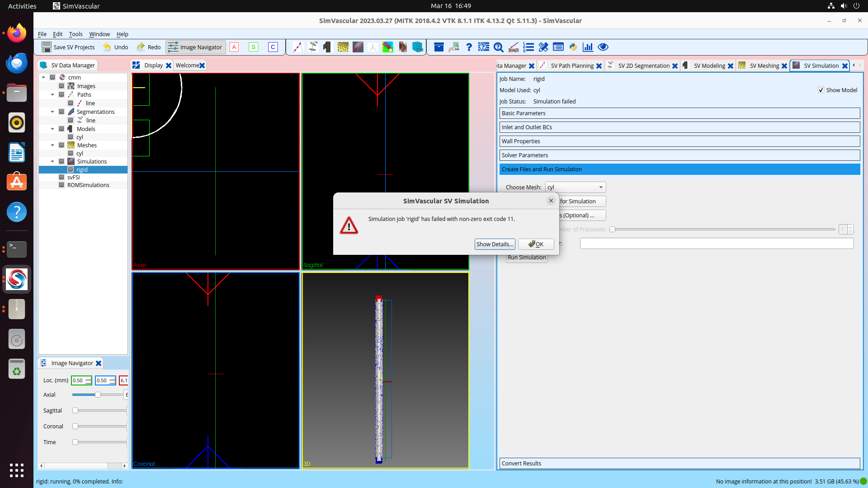Screen dimensions: 868x488
Task: Collapse the Meshes tree node
Action: pyautogui.click(x=52, y=145)
